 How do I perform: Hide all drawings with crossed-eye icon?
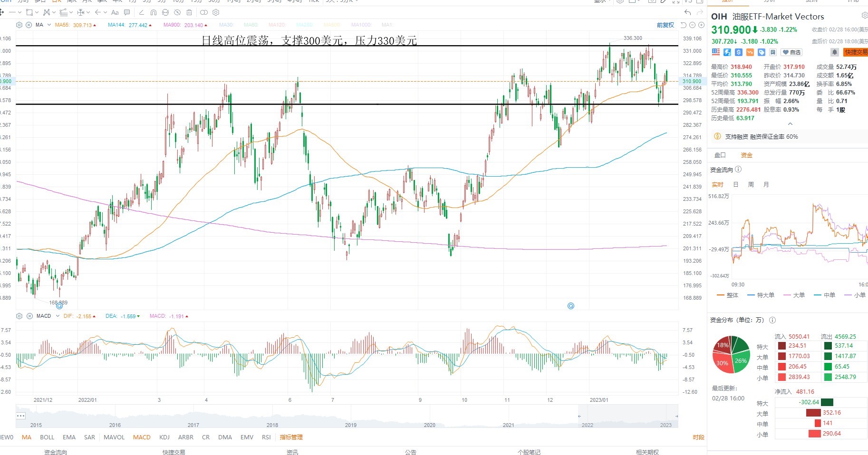[x=177, y=12]
